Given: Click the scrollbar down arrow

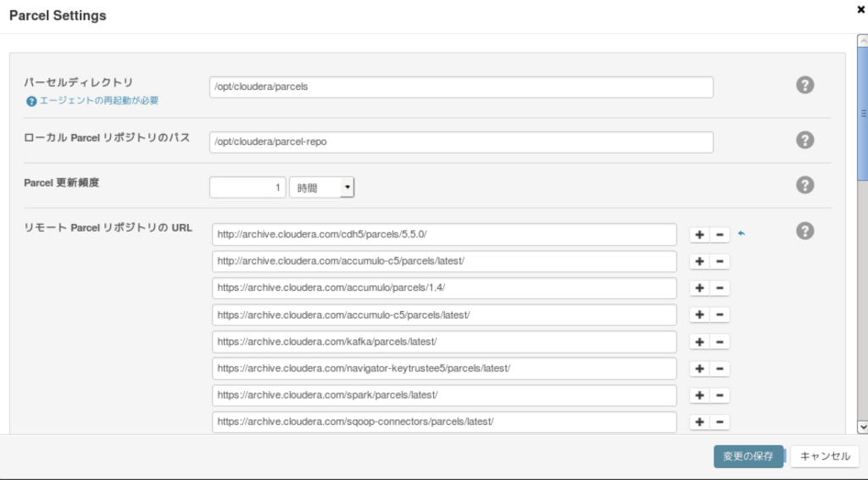Looking at the screenshot, I should (862, 427).
